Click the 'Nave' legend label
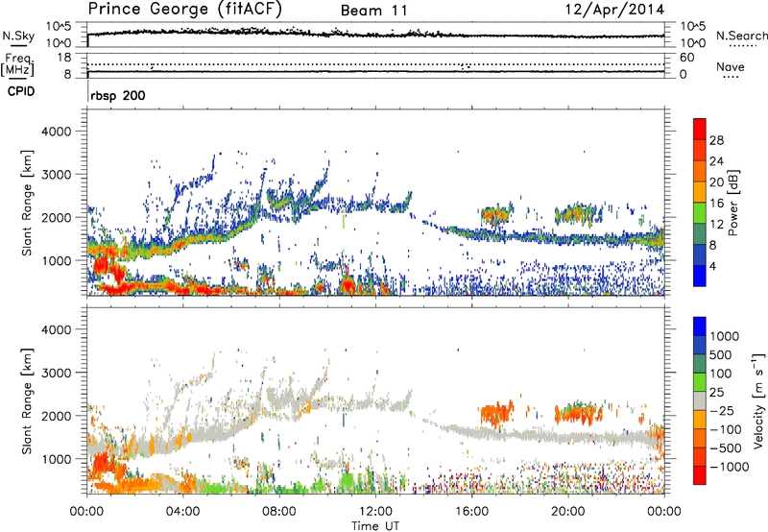 [730, 67]
